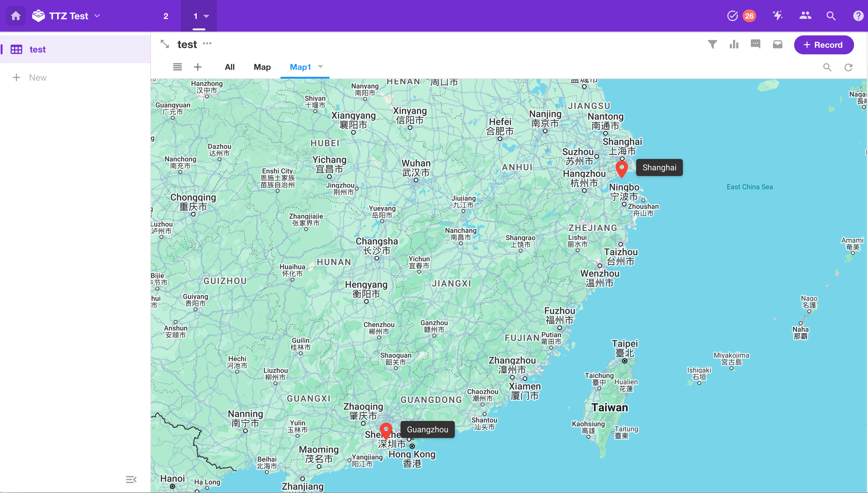This screenshot has width=868, height=493.
Task: Select the Map1 view tab
Action: [300, 67]
